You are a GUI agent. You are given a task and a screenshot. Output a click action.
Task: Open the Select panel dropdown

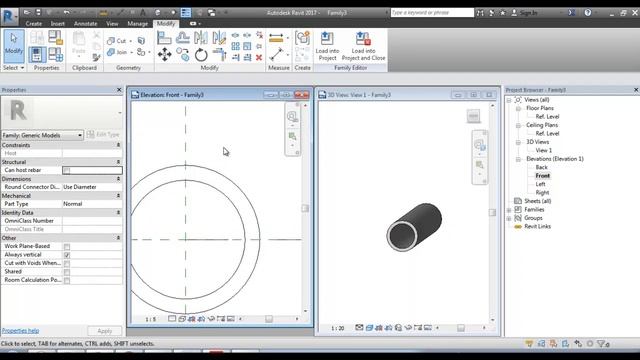pyautogui.click(x=13, y=68)
